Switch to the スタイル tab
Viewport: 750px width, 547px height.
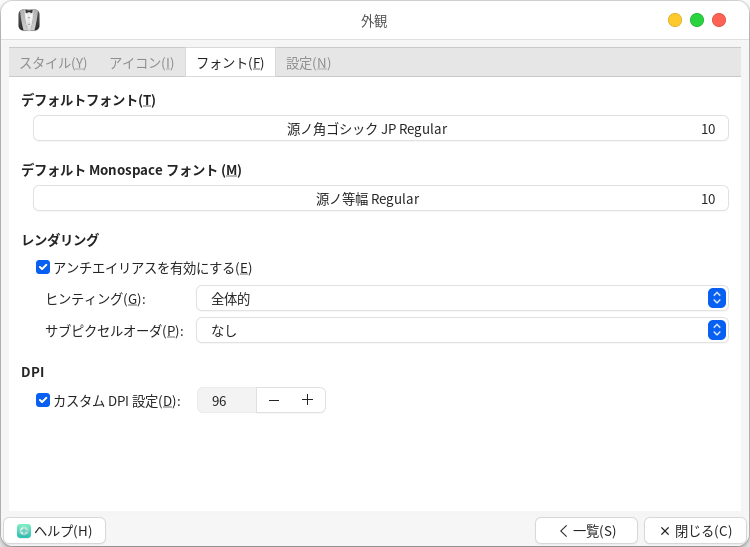click(x=53, y=63)
